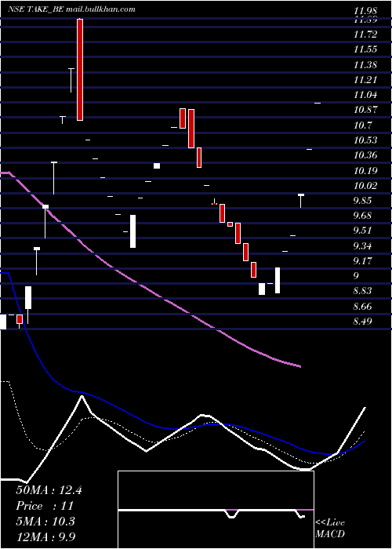Click the 9.17 price axis label
The height and width of the screenshot is (549, 392).
click(363, 261)
